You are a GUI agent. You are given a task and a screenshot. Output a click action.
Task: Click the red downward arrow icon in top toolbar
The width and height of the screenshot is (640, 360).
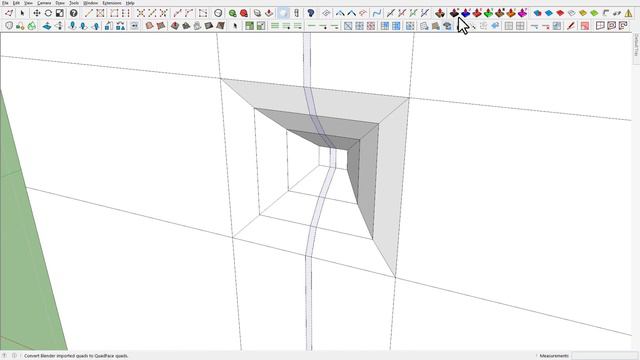pyautogui.click(x=269, y=13)
